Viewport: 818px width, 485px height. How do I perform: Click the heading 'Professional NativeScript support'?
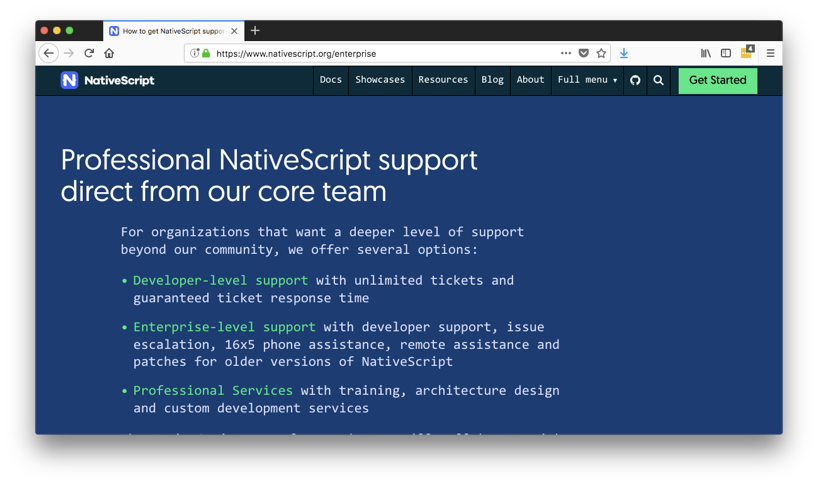tap(269, 161)
